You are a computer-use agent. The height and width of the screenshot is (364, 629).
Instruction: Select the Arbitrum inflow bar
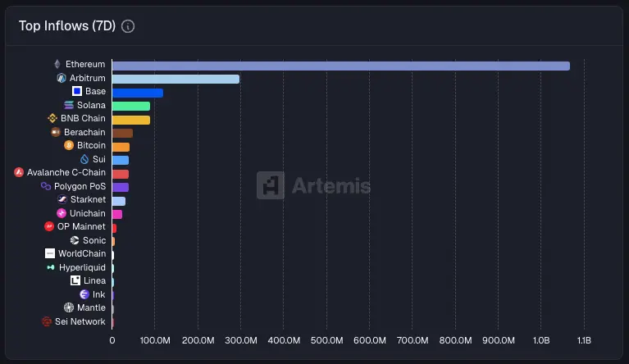(175, 79)
